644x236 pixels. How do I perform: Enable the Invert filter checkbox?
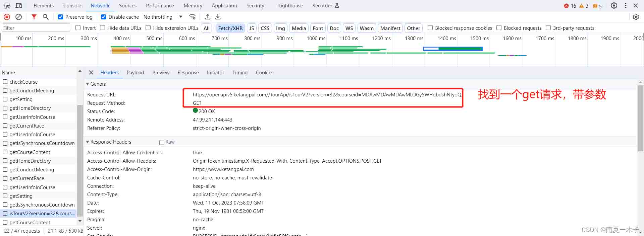(78, 28)
